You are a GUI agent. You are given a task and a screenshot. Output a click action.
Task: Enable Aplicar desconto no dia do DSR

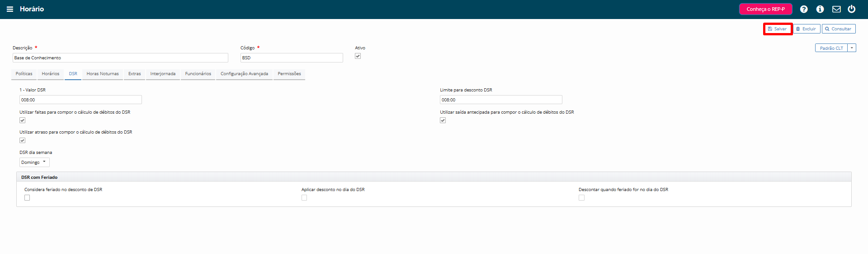click(304, 198)
